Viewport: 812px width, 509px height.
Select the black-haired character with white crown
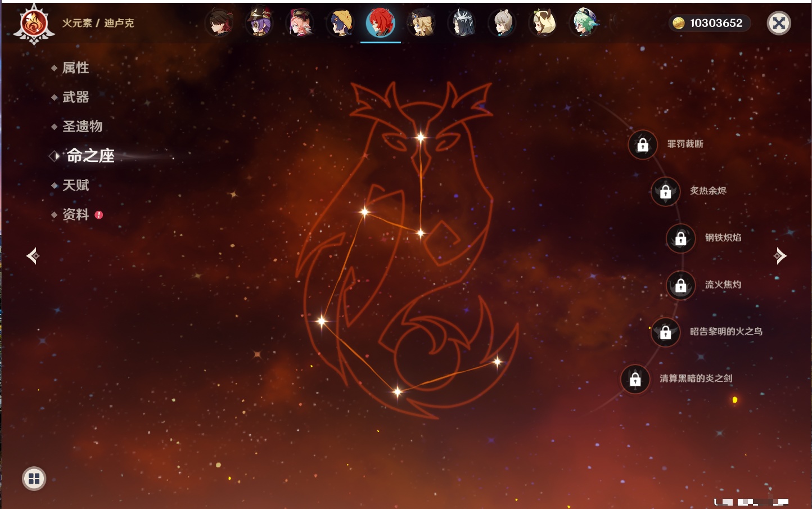click(x=462, y=23)
